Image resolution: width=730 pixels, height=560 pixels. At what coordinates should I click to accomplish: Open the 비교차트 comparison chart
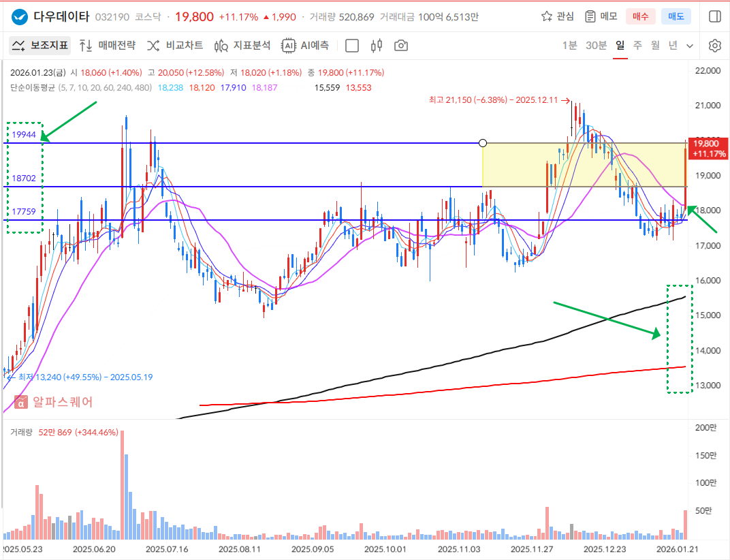(175, 46)
